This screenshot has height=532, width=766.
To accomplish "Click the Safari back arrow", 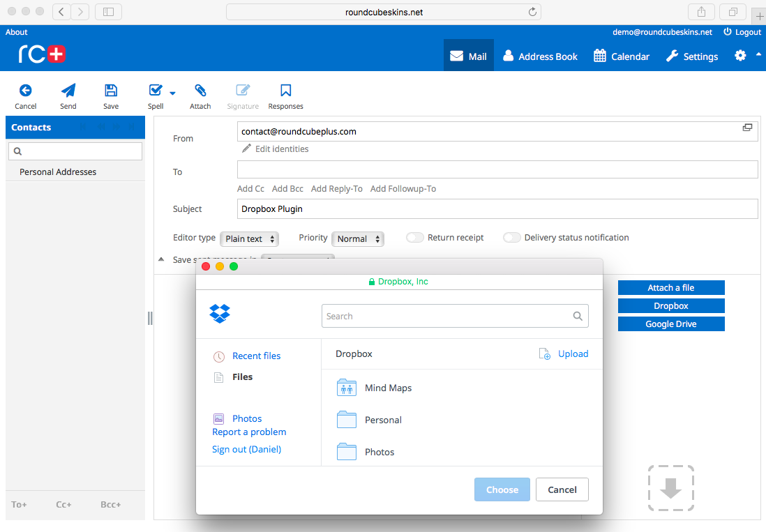I will [61, 12].
